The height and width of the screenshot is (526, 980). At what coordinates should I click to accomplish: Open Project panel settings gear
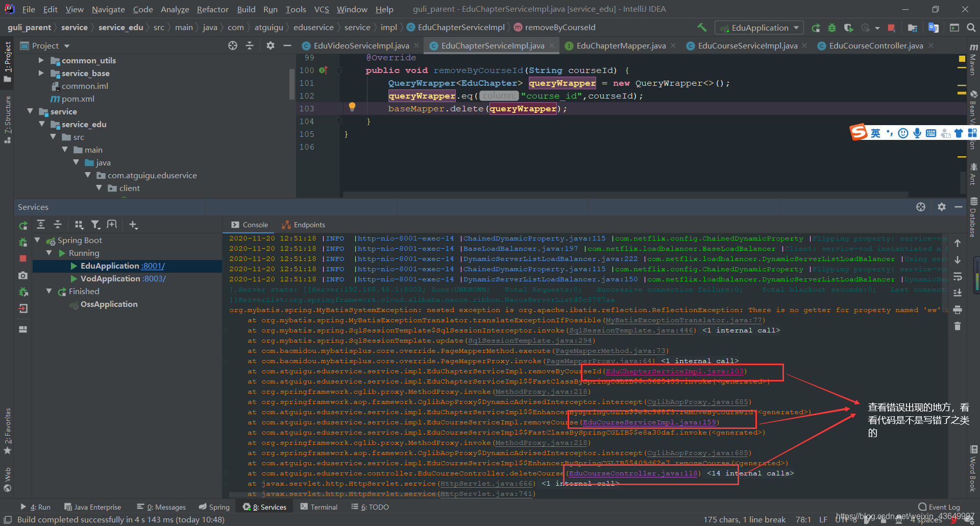[271, 45]
